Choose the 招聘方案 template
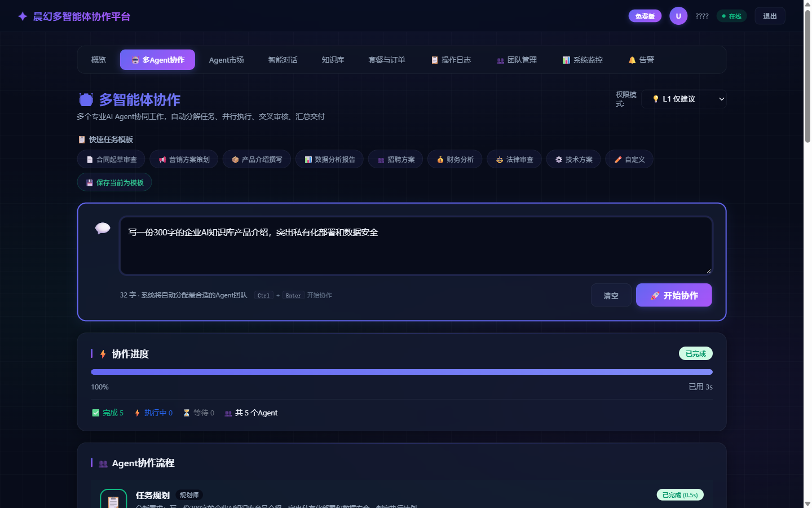812x508 pixels. [x=395, y=159]
